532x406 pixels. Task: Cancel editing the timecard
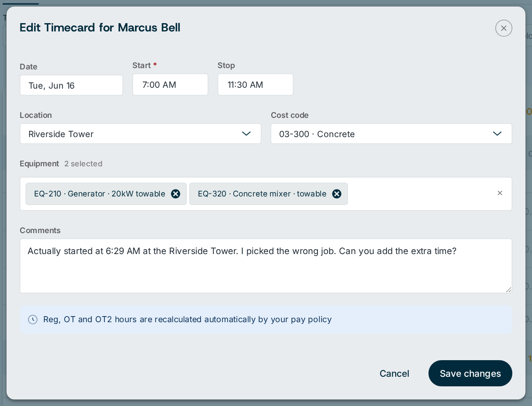pos(394,373)
